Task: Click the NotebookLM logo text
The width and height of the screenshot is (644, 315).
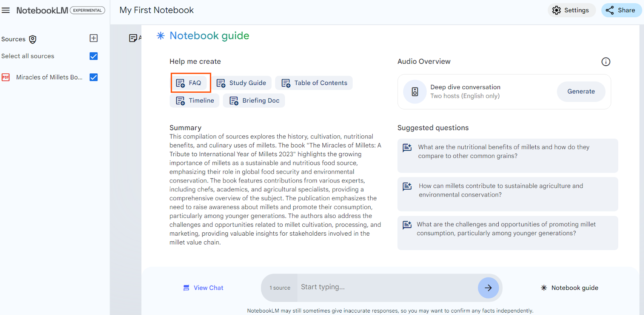Action: click(x=42, y=10)
